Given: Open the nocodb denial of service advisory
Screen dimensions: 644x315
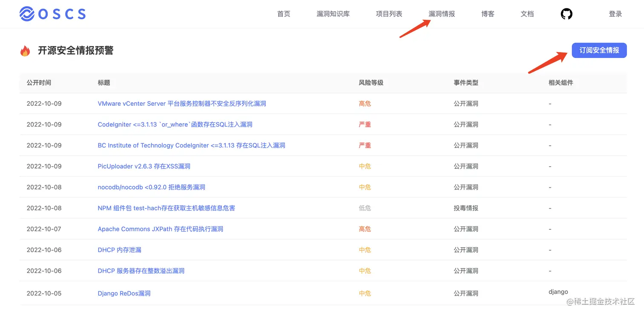Looking at the screenshot, I should (151, 187).
